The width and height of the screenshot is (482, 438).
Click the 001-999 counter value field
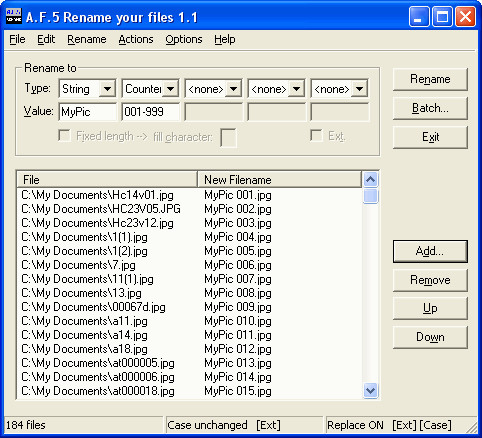click(x=151, y=112)
